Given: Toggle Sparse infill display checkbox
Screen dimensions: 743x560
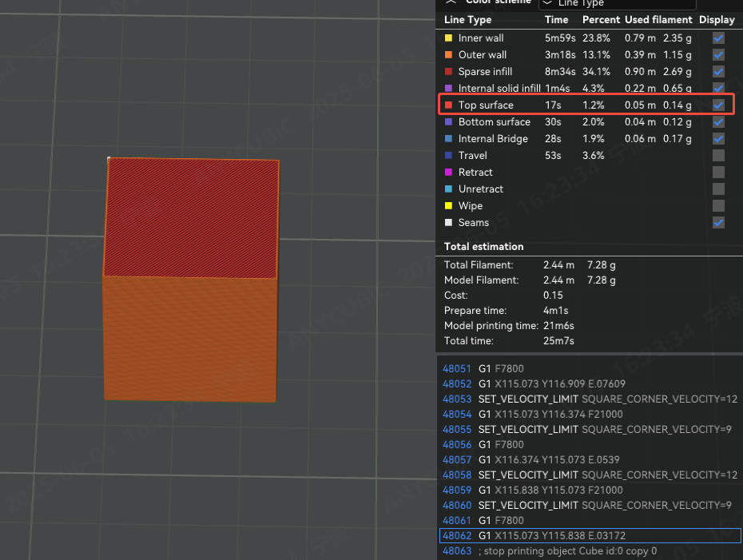Looking at the screenshot, I should click(718, 72).
